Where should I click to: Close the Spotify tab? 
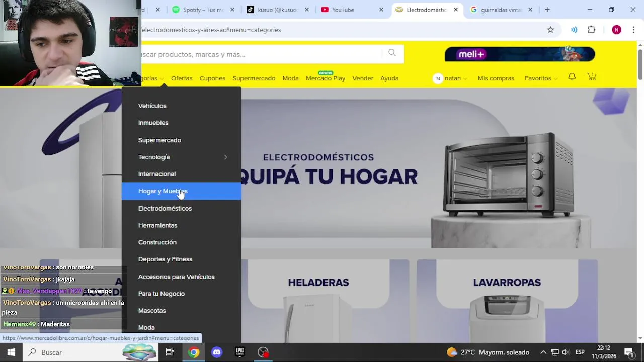click(232, 10)
